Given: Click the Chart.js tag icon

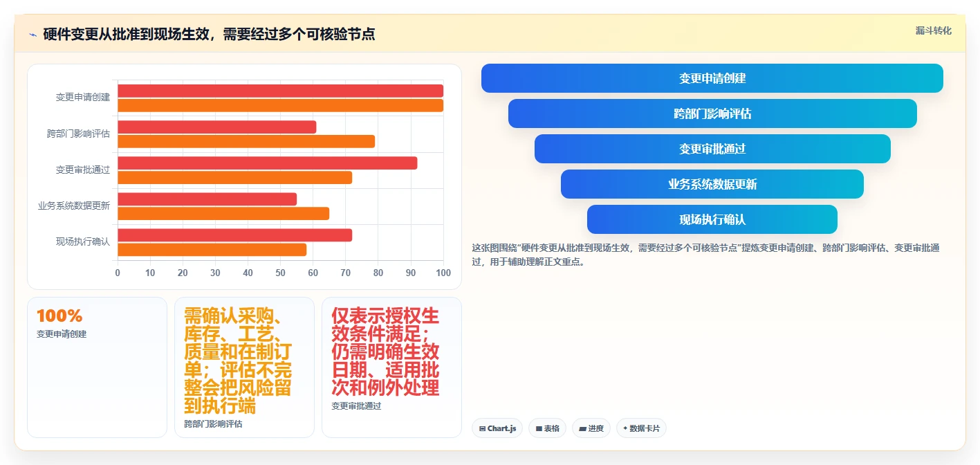Looking at the screenshot, I should click(482, 429).
